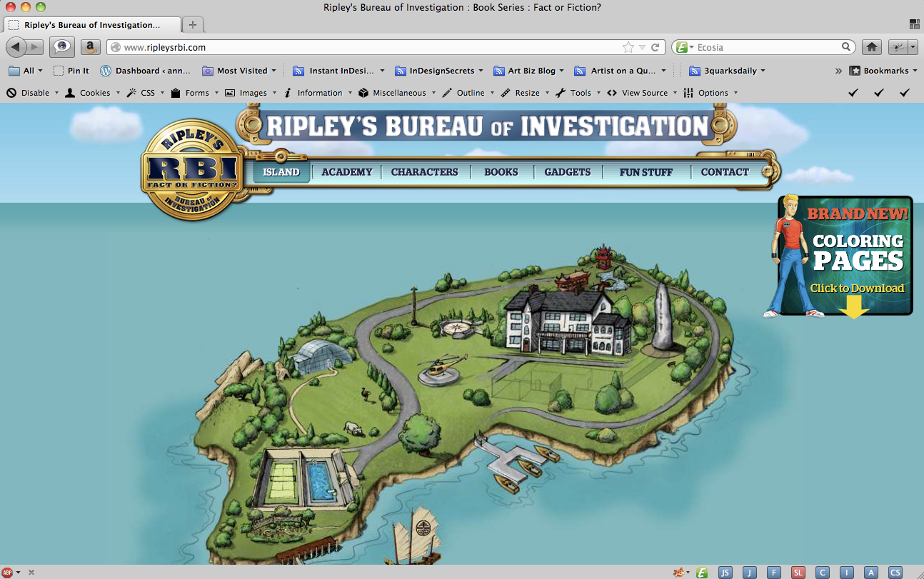Image resolution: width=924 pixels, height=579 pixels.
Task: Open the CHARACTERS navigation tab
Action: [x=425, y=172]
